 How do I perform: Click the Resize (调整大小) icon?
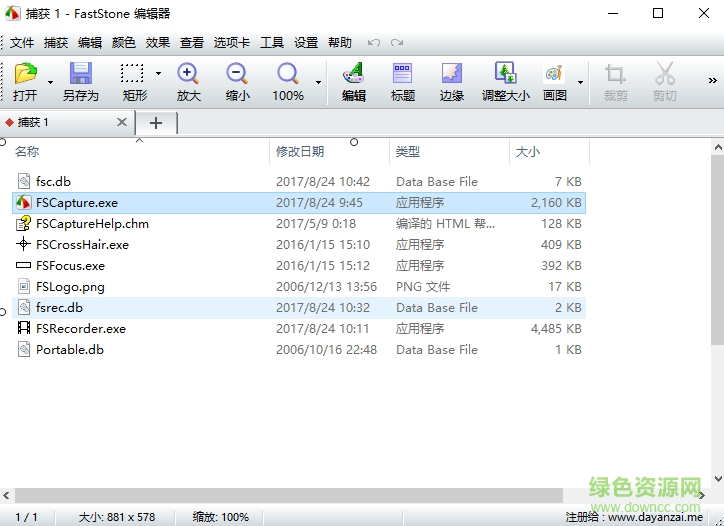pyautogui.click(x=506, y=75)
